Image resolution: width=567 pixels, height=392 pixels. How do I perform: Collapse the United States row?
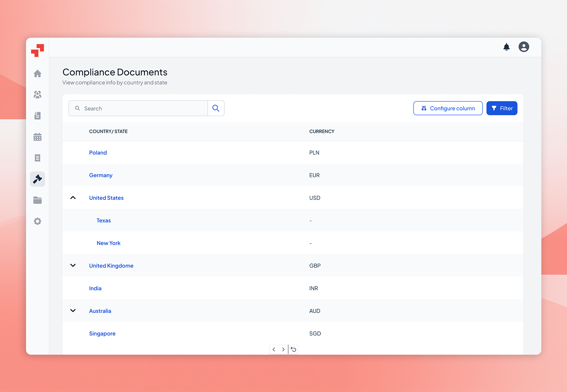click(73, 198)
